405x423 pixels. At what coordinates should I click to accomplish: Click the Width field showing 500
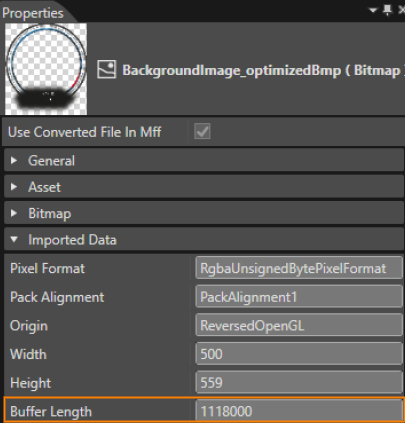coord(299,354)
